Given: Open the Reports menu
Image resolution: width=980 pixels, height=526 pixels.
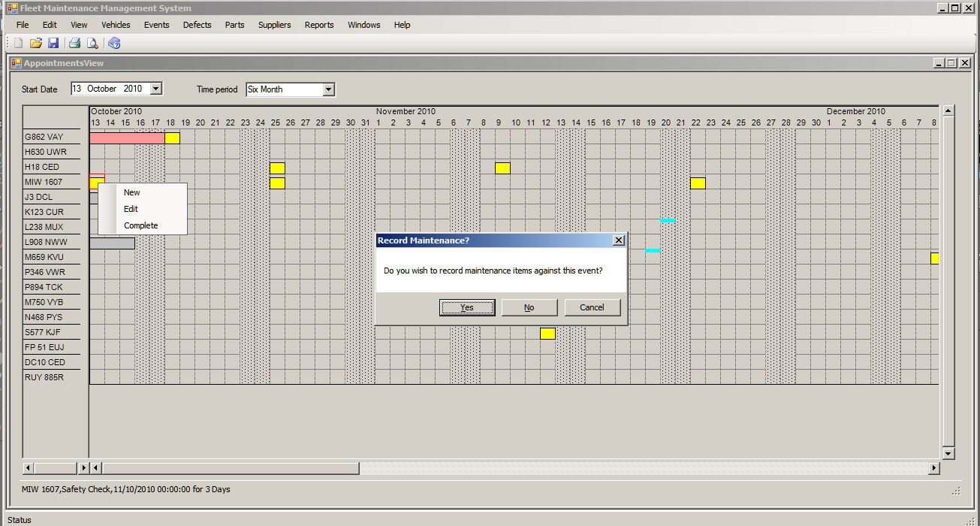Looking at the screenshot, I should [319, 25].
